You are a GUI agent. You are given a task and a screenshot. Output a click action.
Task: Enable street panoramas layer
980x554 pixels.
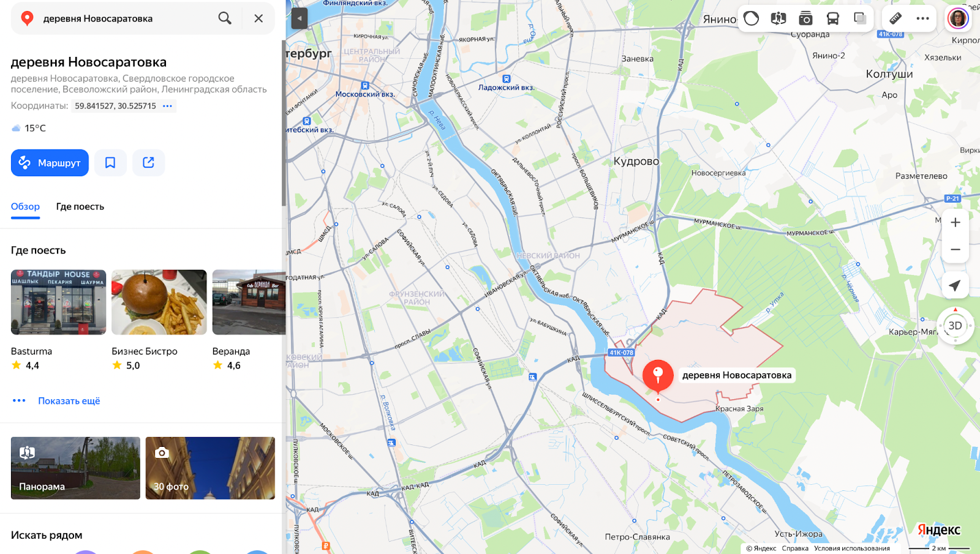(778, 18)
